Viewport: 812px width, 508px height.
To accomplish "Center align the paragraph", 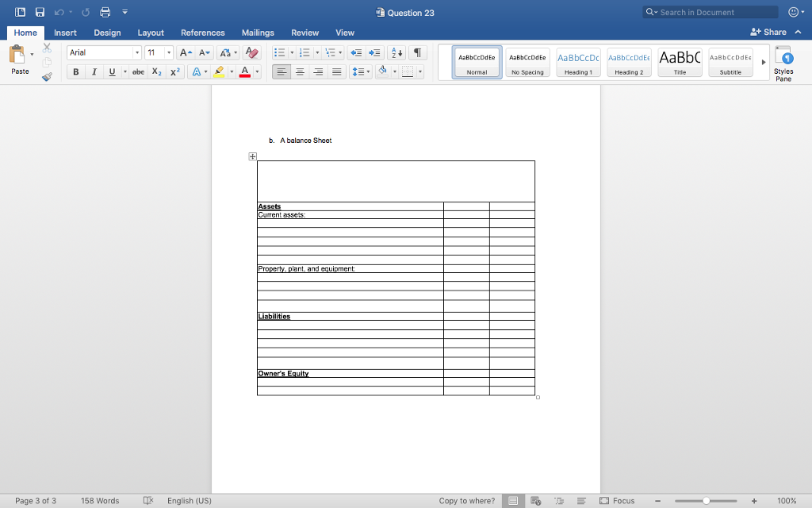I will 300,71.
